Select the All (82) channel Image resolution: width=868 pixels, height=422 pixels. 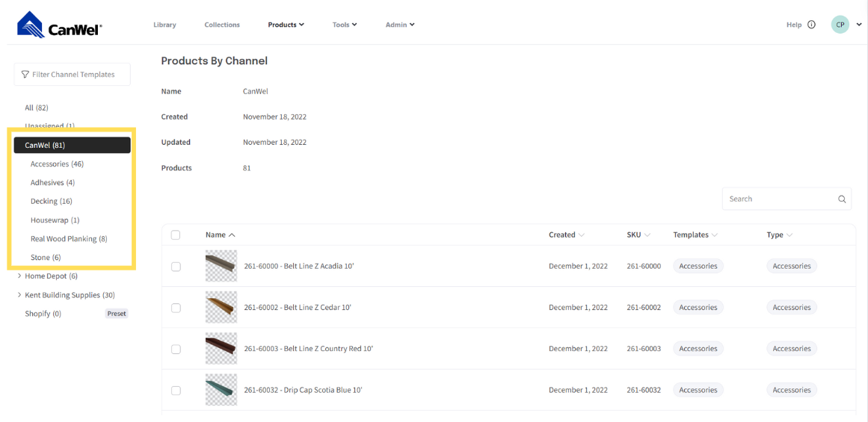[37, 108]
